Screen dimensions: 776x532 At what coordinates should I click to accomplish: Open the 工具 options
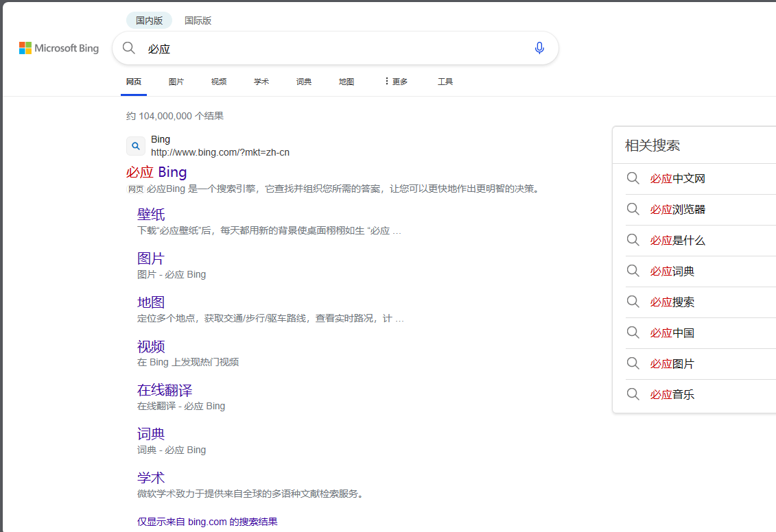(x=445, y=82)
